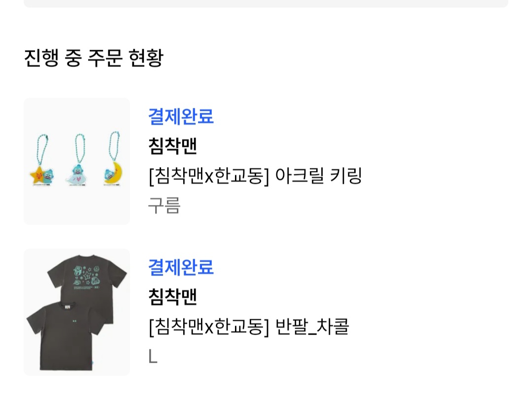
Task: Select 침착맨 brand name on T-shirt order
Action: (172, 297)
